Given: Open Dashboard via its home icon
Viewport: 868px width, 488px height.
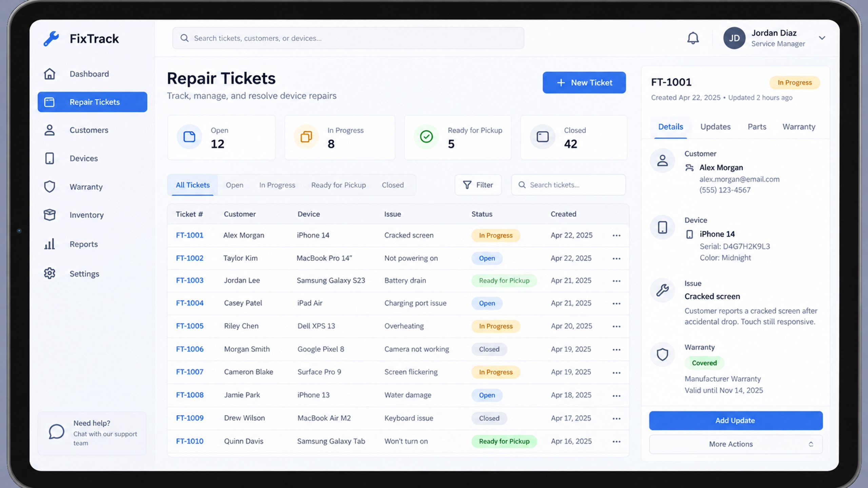Looking at the screenshot, I should 50,74.
